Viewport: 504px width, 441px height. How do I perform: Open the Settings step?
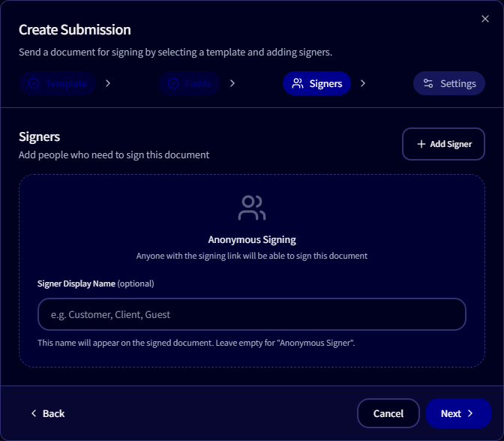(449, 83)
